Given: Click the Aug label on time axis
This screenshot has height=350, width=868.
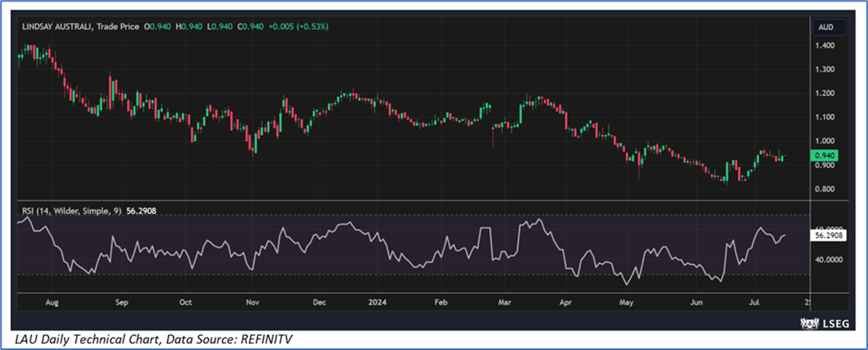Looking at the screenshot, I should pyautogui.click(x=51, y=302).
